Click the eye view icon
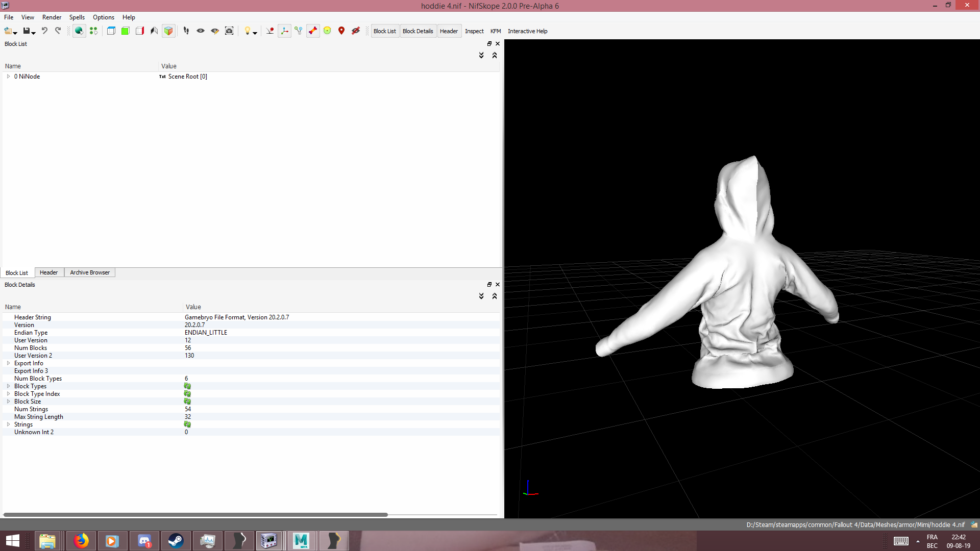Viewport: 980px width, 551px height. (201, 31)
